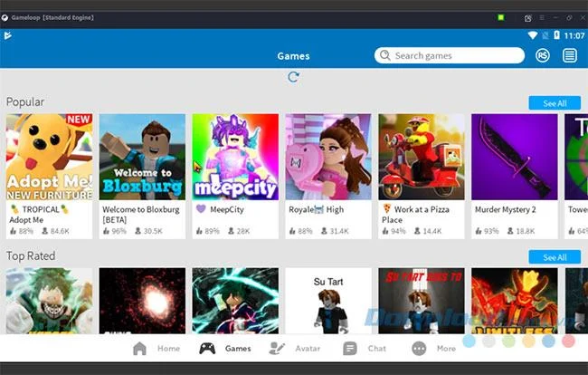588x375 pixels.
Task: Open the Royale High game thumbnail
Action: point(328,157)
